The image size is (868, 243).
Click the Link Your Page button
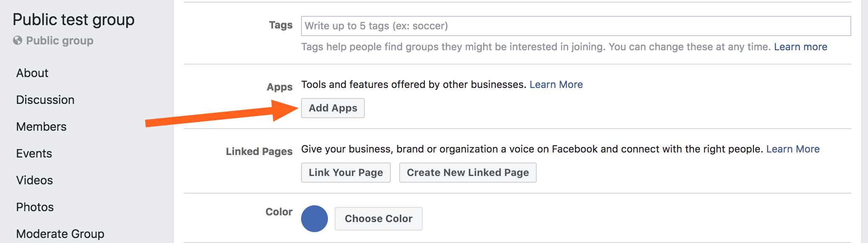(346, 173)
